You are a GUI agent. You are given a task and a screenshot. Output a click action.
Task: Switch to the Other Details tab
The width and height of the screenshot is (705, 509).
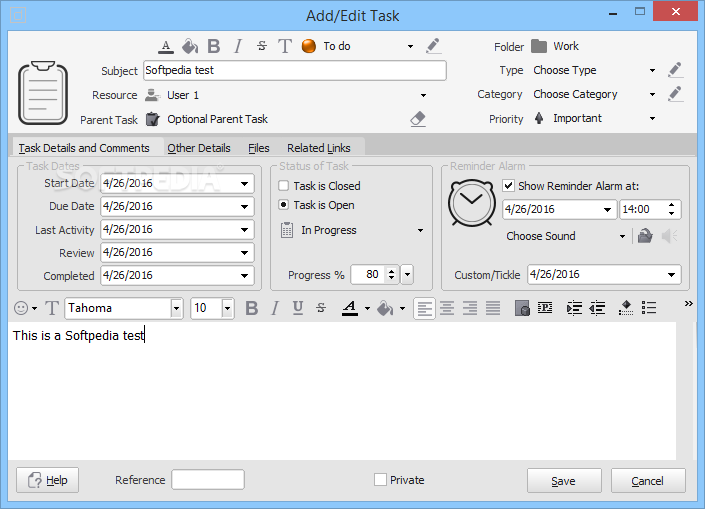coord(199,148)
